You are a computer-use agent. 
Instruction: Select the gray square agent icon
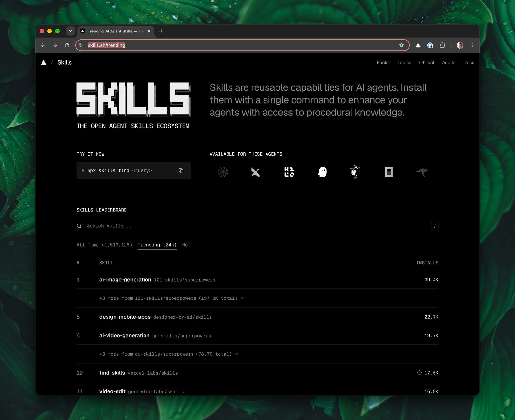389,172
